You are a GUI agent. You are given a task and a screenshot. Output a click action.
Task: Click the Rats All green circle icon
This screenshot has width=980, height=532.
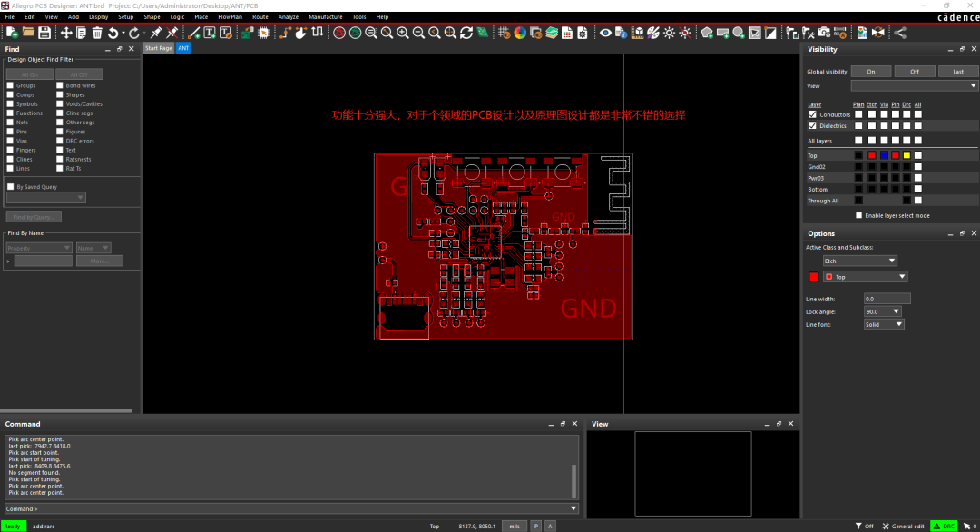tap(355, 33)
